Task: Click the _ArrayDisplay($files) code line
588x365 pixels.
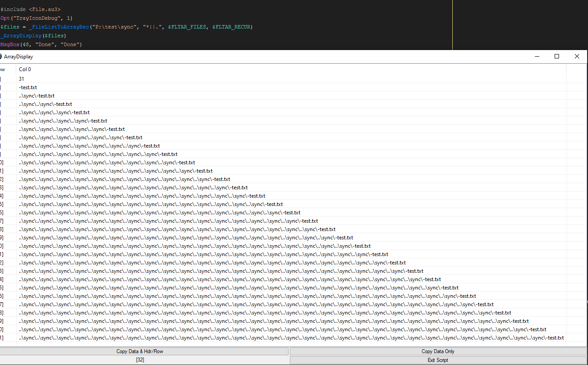Action: point(33,36)
